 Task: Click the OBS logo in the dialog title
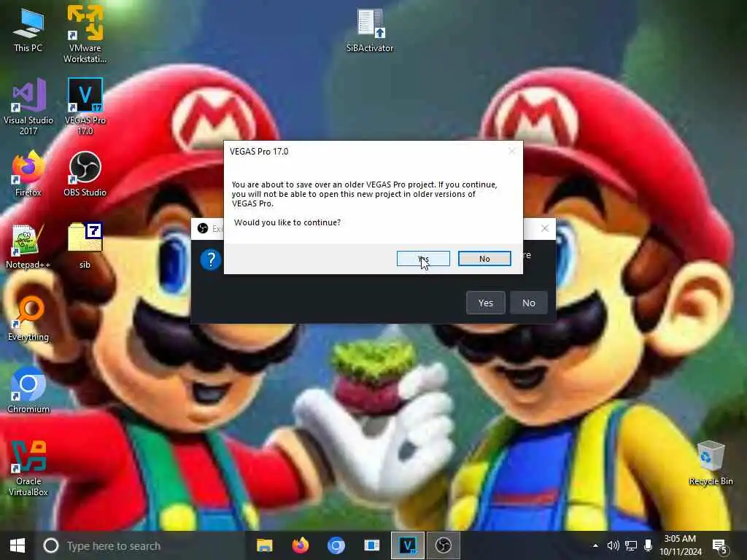click(x=203, y=228)
